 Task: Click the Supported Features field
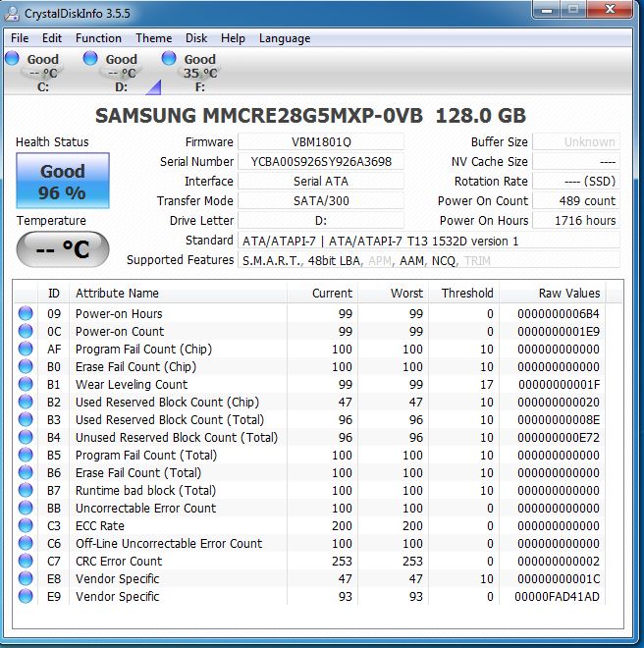pos(429,260)
